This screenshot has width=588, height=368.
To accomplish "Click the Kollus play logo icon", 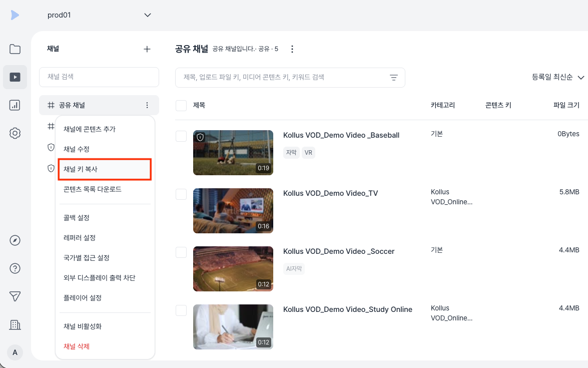I will pyautogui.click(x=15, y=15).
